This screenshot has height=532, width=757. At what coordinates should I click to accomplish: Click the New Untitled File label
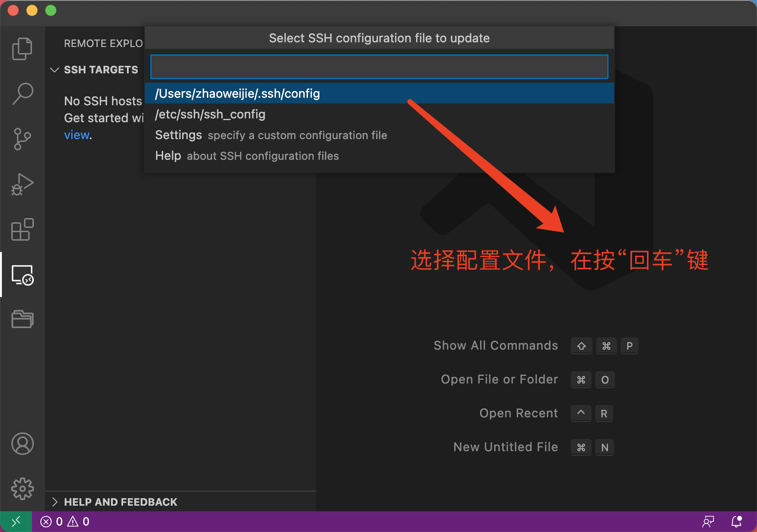click(x=505, y=447)
